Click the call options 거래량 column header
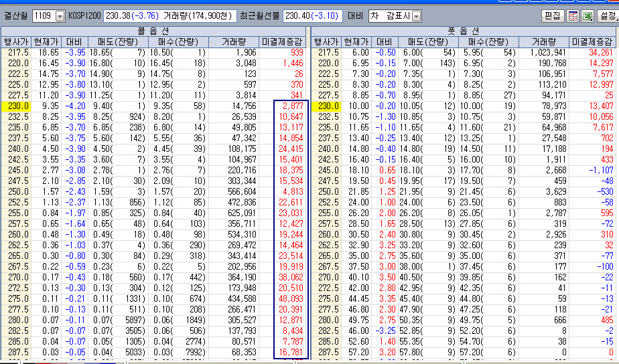Image resolution: width=619 pixels, height=364 pixels. click(x=234, y=41)
